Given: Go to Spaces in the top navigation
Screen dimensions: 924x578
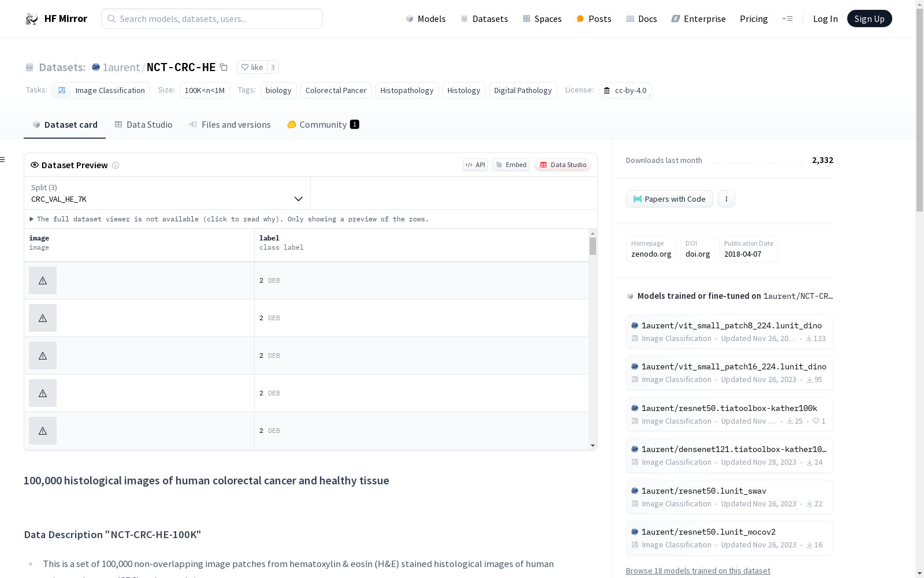Looking at the screenshot, I should (x=542, y=18).
